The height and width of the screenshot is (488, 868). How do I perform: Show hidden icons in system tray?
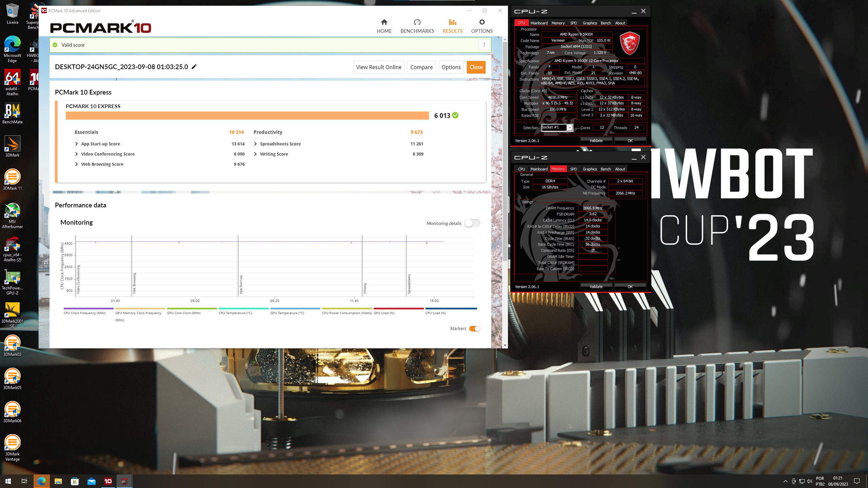coord(785,481)
